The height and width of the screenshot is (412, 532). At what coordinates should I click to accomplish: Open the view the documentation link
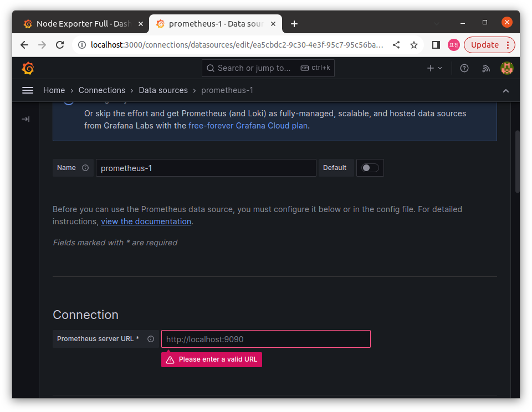[146, 222]
